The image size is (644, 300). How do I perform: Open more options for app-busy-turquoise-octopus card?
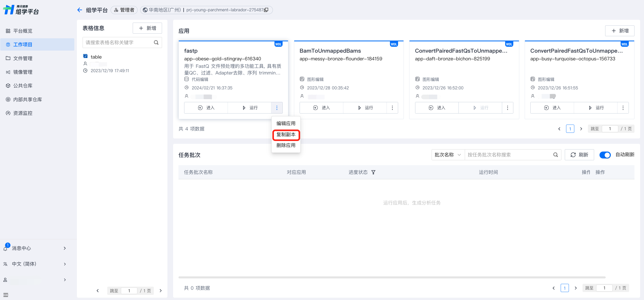pyautogui.click(x=623, y=108)
